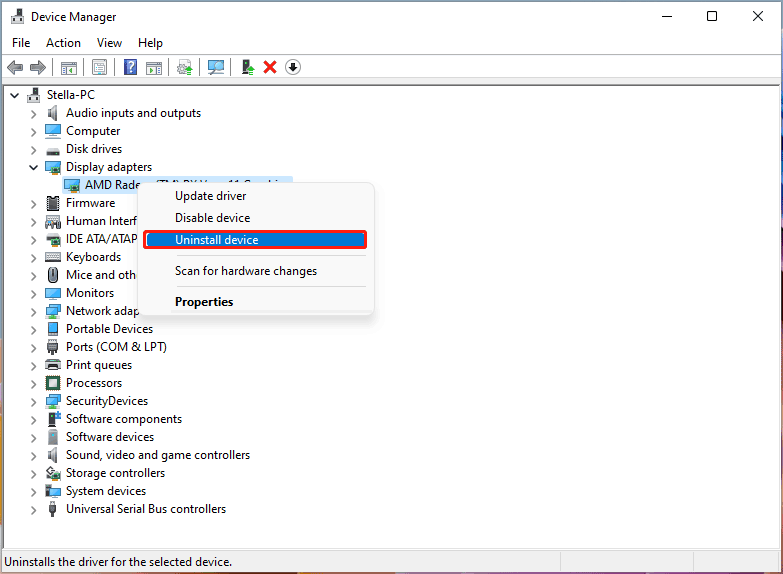
Task: Expand the Software devices chevron
Action: (33, 438)
